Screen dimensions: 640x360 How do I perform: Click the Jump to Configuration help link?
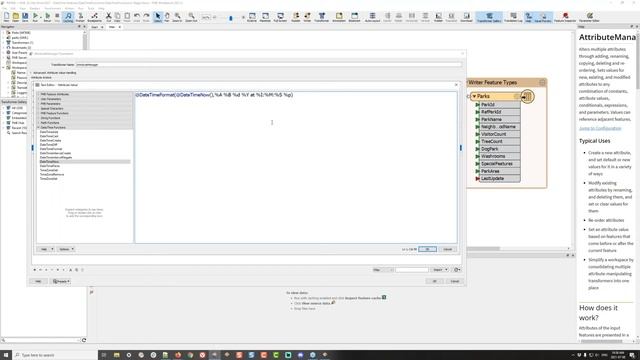[x=600, y=129]
